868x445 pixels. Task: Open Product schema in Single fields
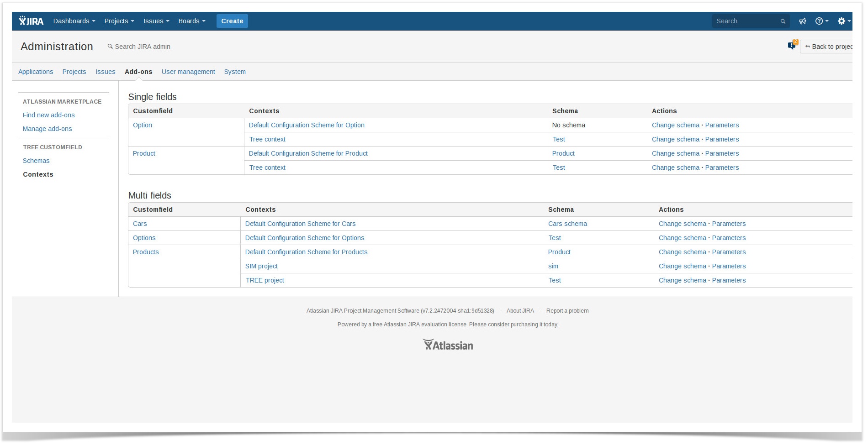563,153
